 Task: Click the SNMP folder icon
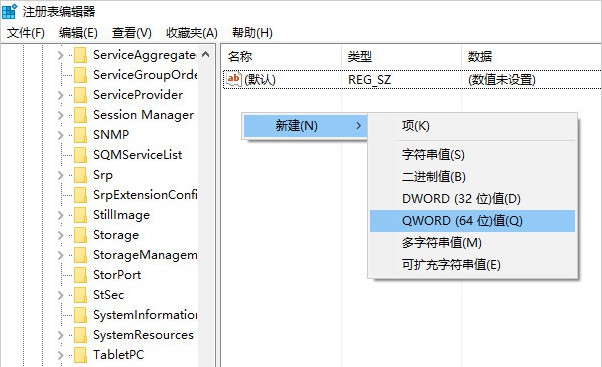pos(80,135)
